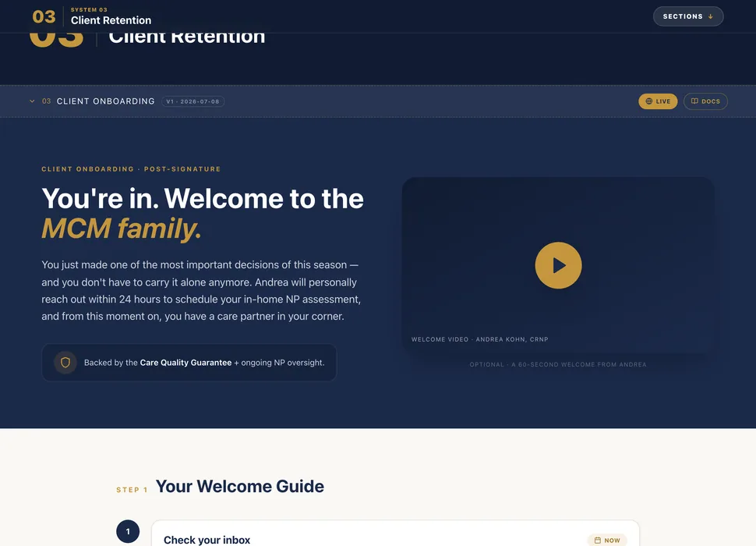Screen dimensions: 756x546
Task: Click the gold 03 number in sticky header
Action: click(x=44, y=17)
